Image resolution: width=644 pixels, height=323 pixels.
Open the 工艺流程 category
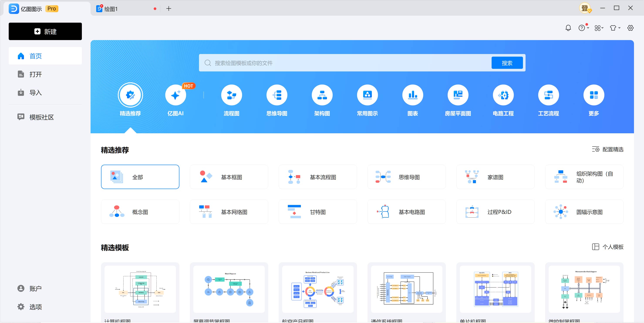point(548,95)
